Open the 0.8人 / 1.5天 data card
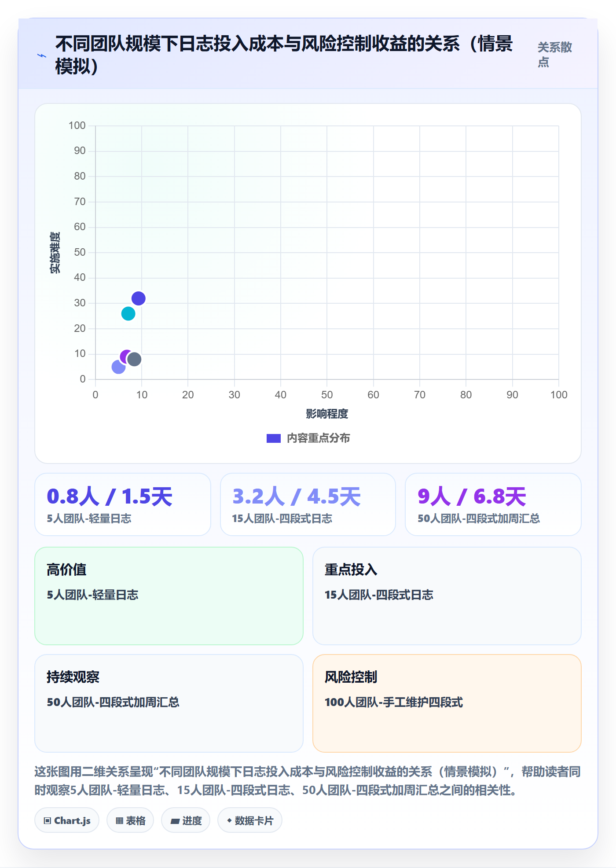Viewport: 616px width, 868px height. pos(123,504)
